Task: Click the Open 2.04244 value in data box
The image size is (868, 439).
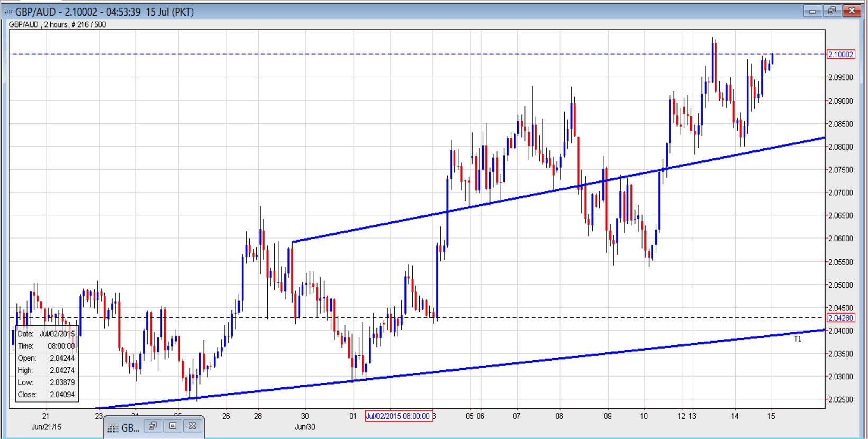Action: (x=62, y=358)
